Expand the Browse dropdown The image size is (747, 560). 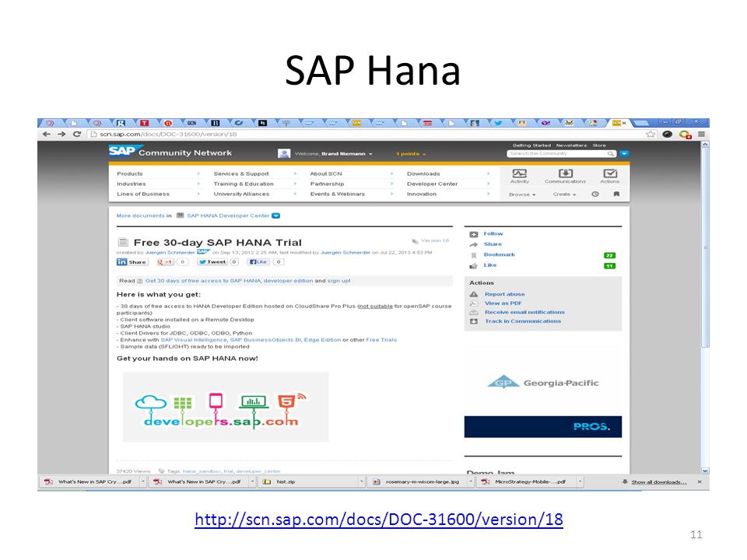point(522,194)
